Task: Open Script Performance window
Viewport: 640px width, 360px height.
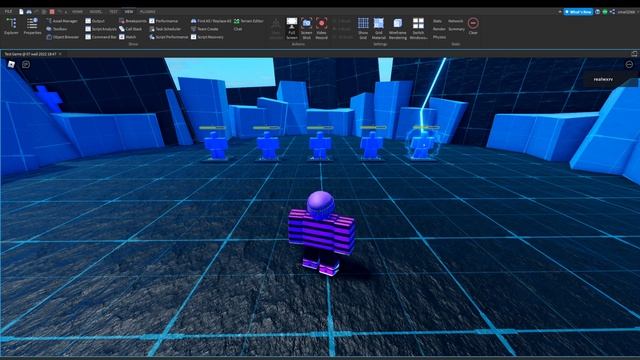Action: (169, 37)
